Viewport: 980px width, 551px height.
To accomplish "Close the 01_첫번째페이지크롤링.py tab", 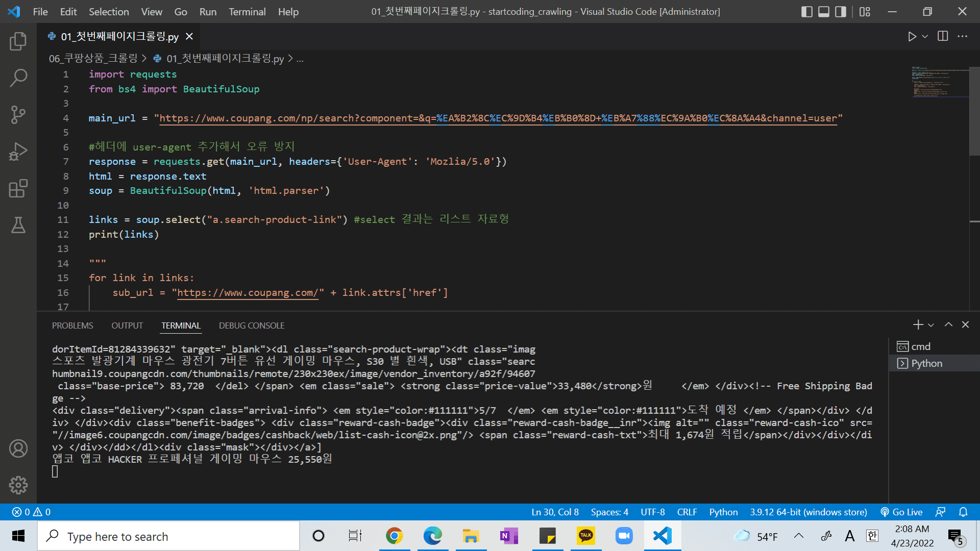I will 189,36.
